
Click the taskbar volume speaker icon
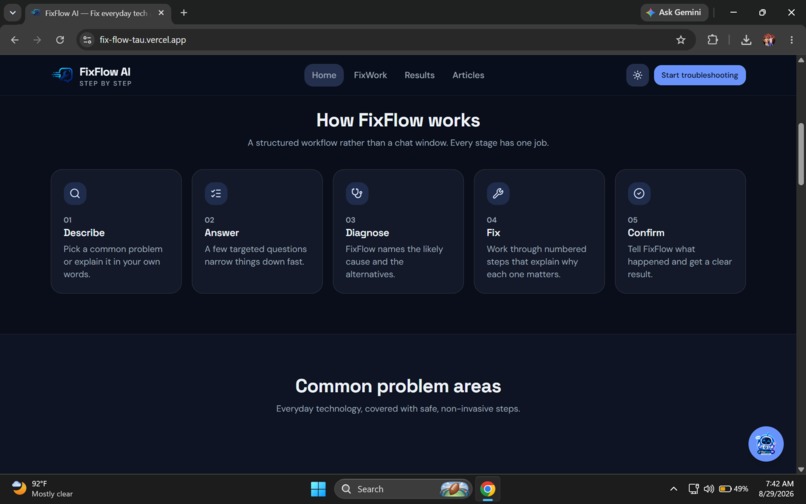point(709,489)
